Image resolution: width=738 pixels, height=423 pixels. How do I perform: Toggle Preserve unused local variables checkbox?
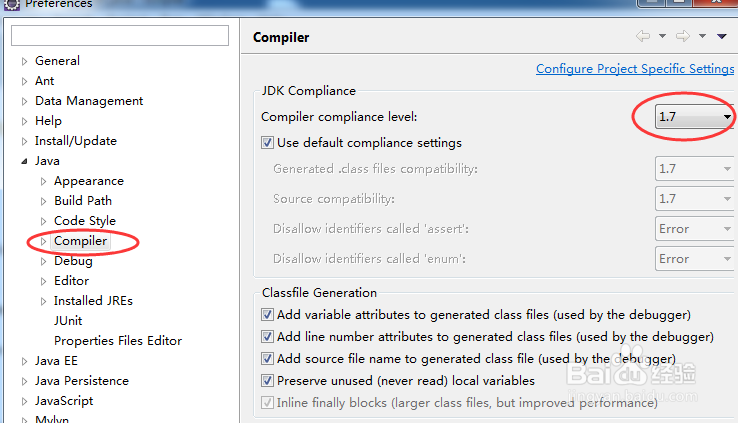tap(267, 381)
